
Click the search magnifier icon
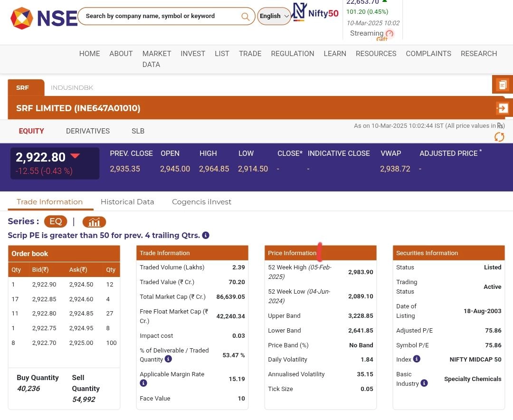click(x=245, y=17)
